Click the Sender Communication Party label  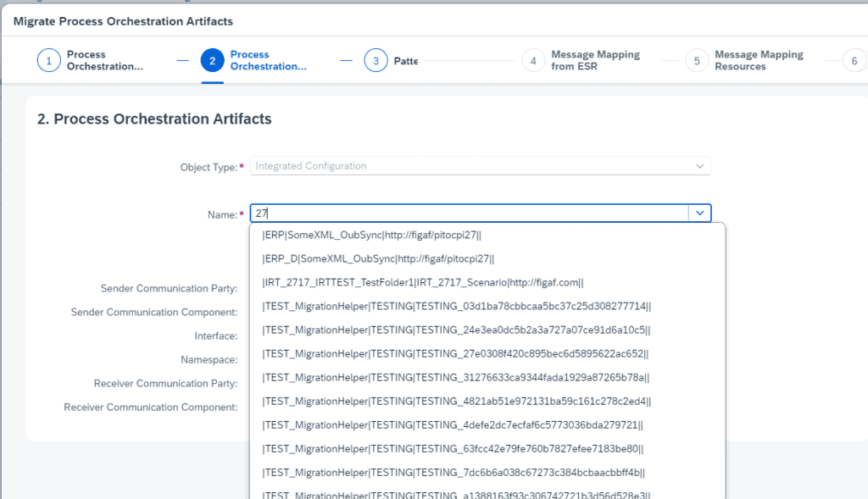[x=169, y=288]
